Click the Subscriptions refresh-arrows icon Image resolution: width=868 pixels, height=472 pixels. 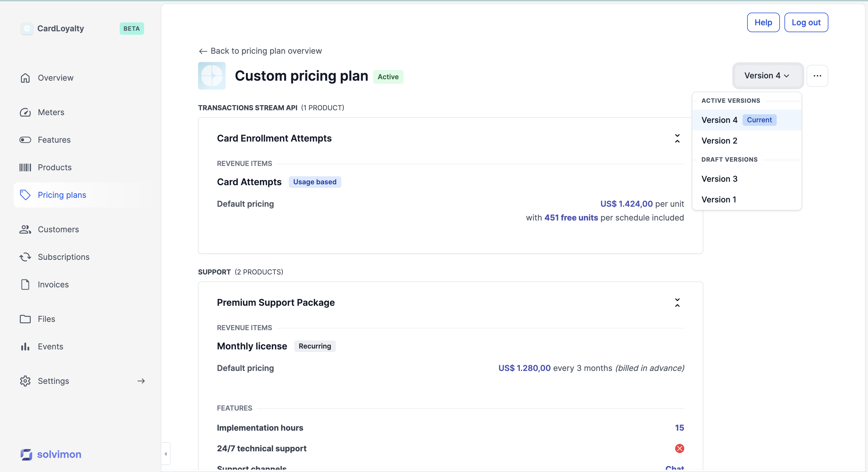(25, 257)
